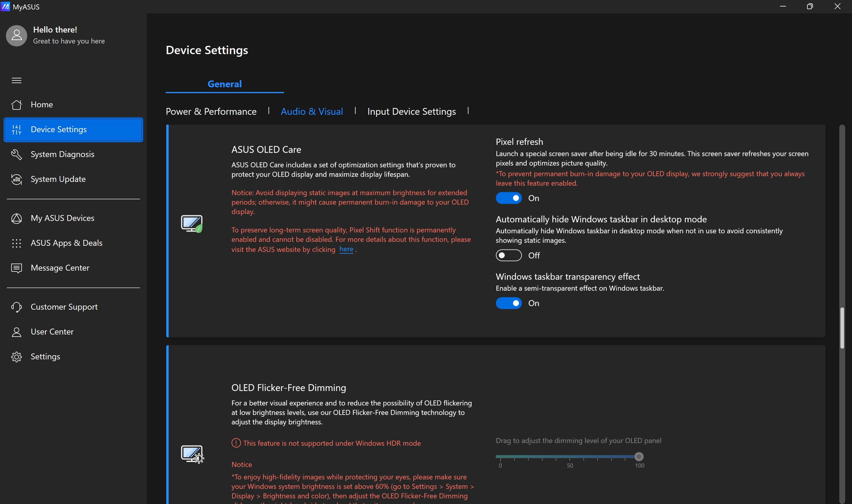Click the OLED dimming level slider handle
Viewport: 852px width, 504px height.
(638, 456)
